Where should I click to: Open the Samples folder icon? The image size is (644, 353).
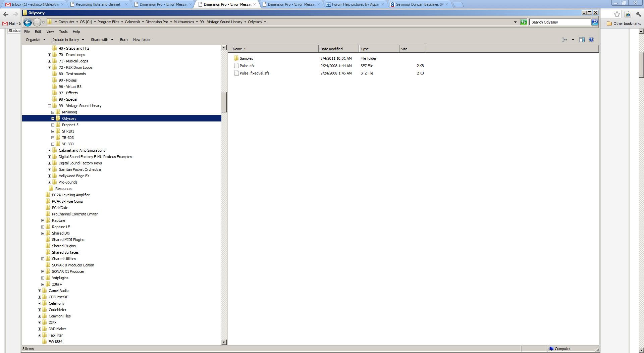tap(236, 58)
